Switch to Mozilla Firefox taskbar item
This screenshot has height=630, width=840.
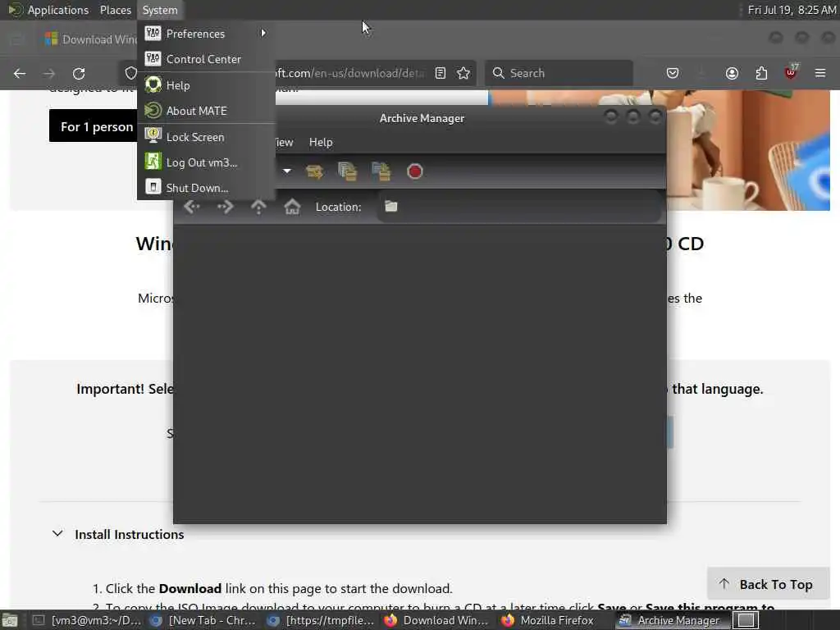point(547,620)
